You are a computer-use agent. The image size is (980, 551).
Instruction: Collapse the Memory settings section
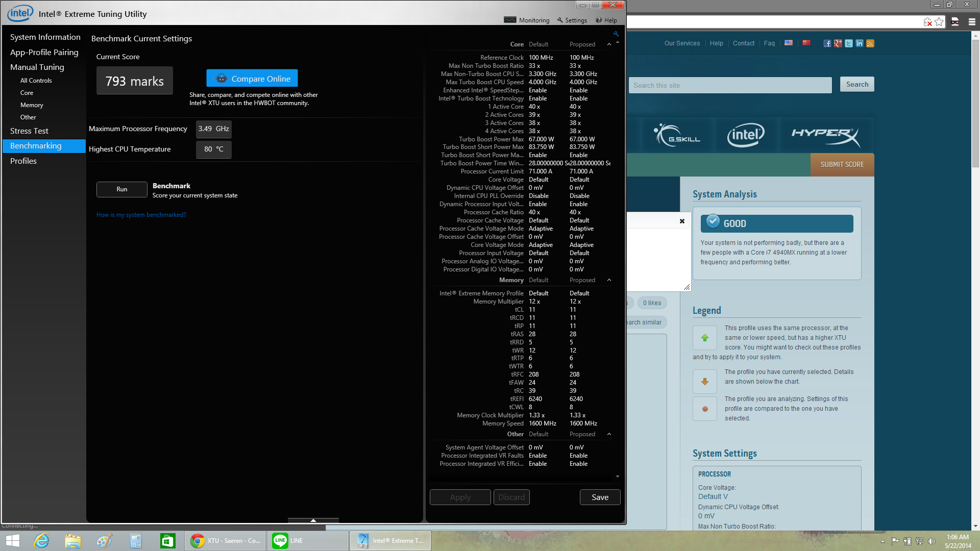(609, 280)
